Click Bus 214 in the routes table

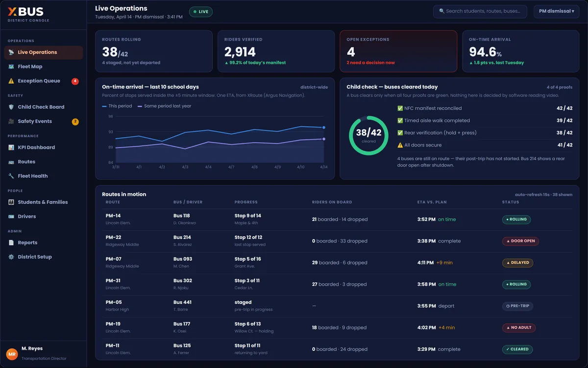(182, 237)
